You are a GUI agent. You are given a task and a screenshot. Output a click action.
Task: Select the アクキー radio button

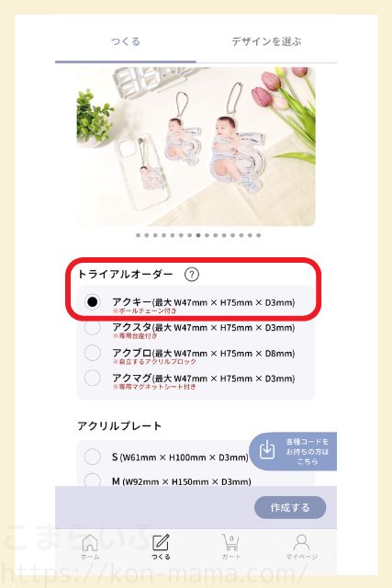92,302
